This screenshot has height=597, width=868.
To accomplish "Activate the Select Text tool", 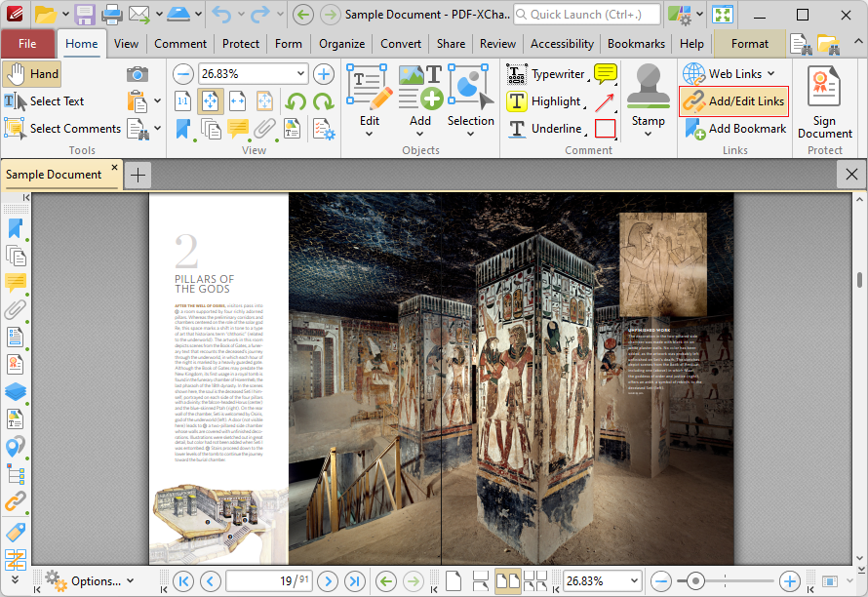I will (x=44, y=101).
